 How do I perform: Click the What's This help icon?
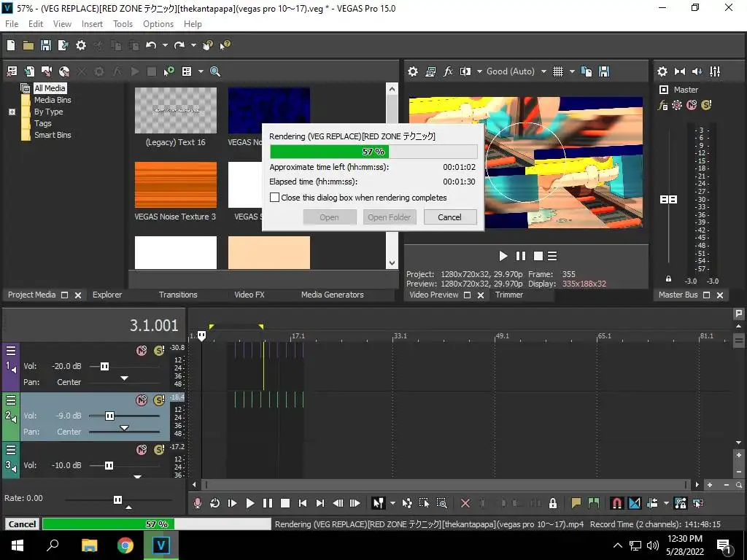[225, 45]
